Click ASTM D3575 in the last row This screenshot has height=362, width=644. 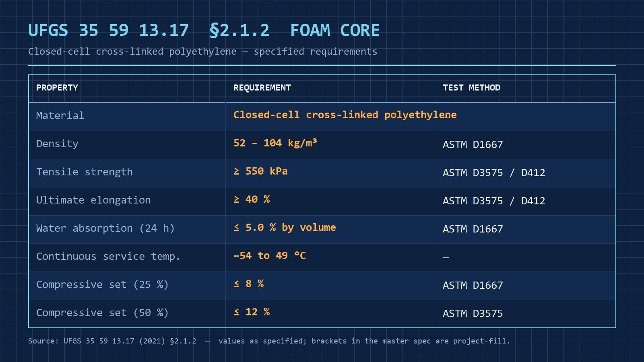[x=473, y=314]
